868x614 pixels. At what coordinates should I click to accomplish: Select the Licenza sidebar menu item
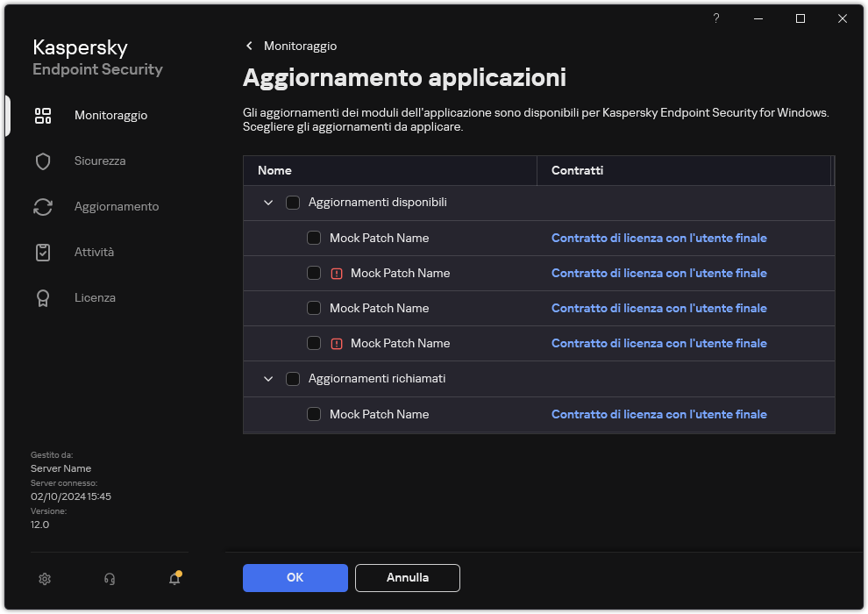tap(95, 297)
